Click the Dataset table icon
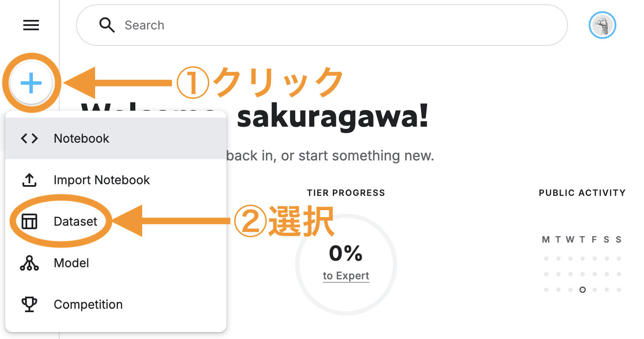This screenshot has width=644, height=339. coord(29,221)
